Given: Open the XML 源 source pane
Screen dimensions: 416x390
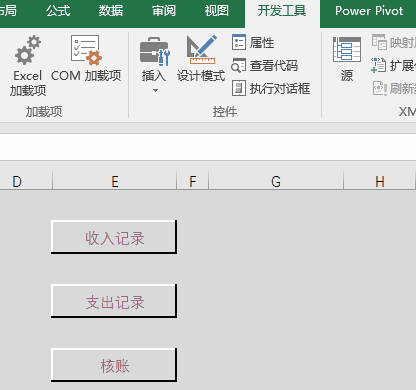Looking at the screenshot, I should point(347,59).
